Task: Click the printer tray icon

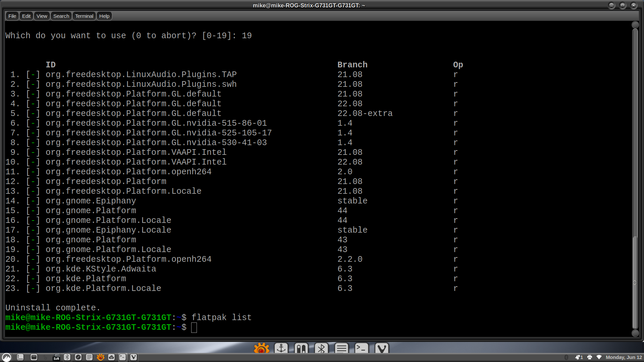Action: tap(590, 357)
